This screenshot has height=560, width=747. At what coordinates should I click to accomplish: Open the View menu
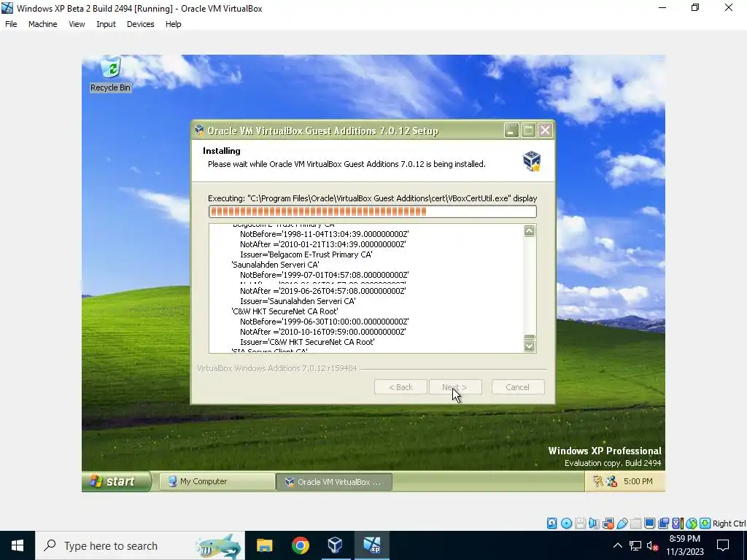click(x=77, y=24)
